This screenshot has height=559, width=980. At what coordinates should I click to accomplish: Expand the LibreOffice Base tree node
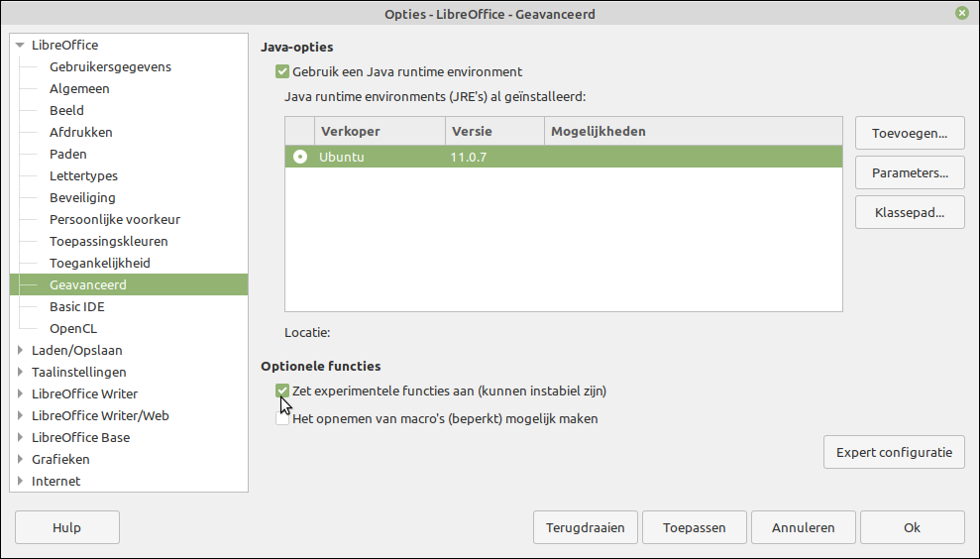coord(21,437)
